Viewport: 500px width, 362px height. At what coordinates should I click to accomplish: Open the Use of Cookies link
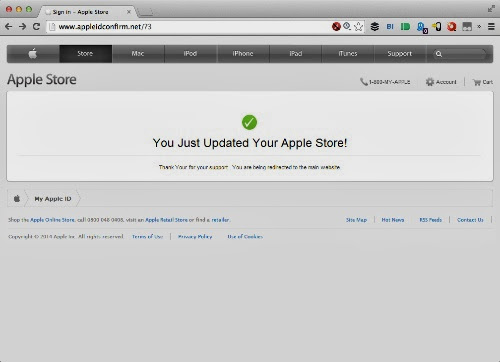click(245, 236)
